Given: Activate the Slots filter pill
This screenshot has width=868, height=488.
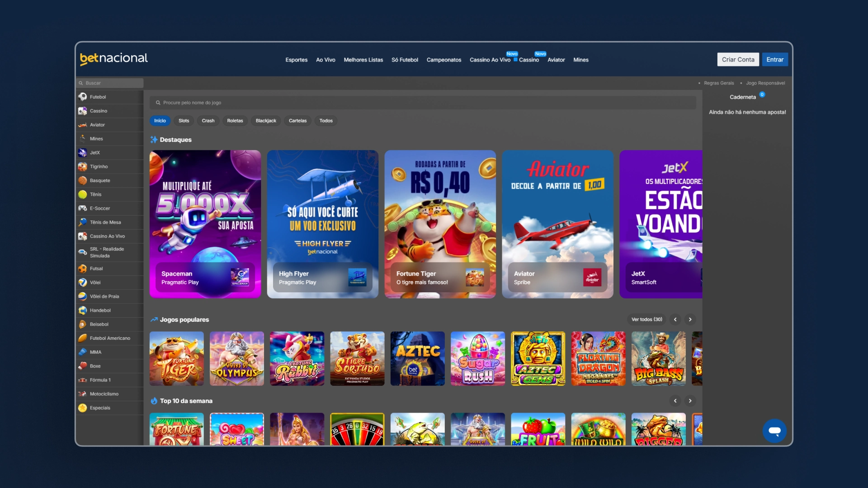Looking at the screenshot, I should click(184, 121).
